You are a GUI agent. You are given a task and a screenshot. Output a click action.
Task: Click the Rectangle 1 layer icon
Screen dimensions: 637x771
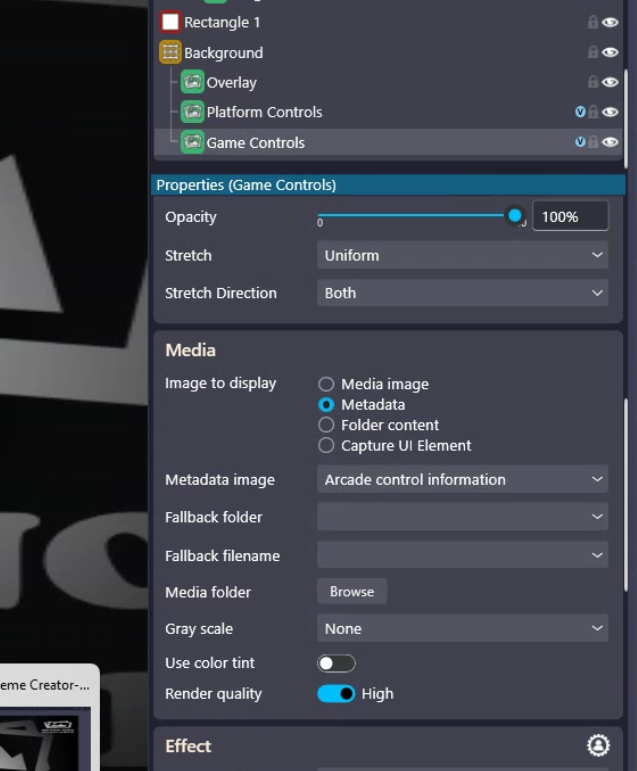pos(170,22)
